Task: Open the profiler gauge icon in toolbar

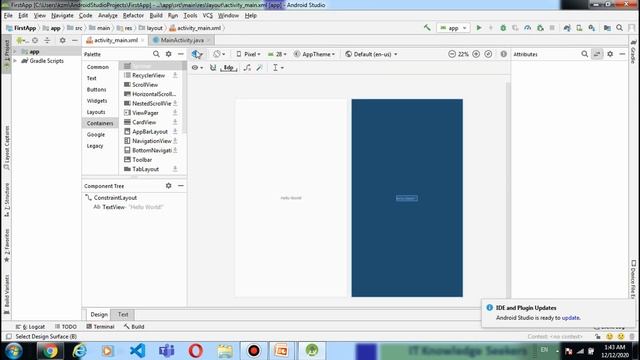Action: tap(527, 28)
